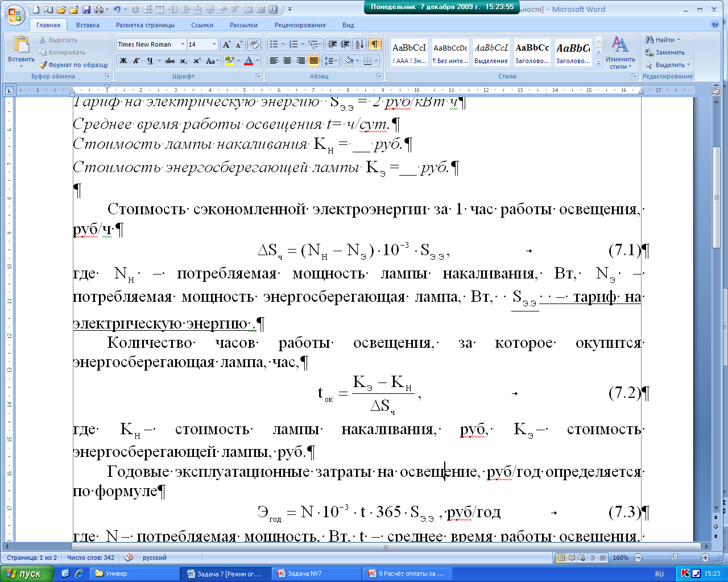
Task: Click the Windows пуск start button
Action: point(27,573)
